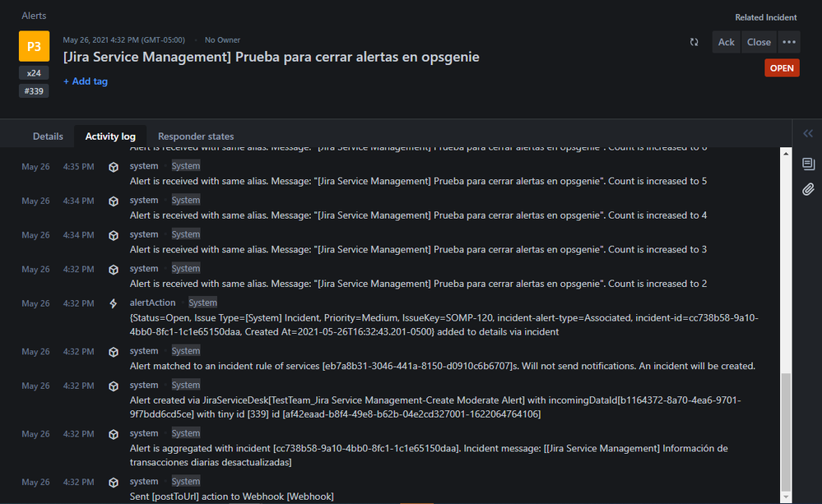The height and width of the screenshot is (504, 822).
Task: Click system cube icon for count 4 entry
Action: (x=114, y=201)
